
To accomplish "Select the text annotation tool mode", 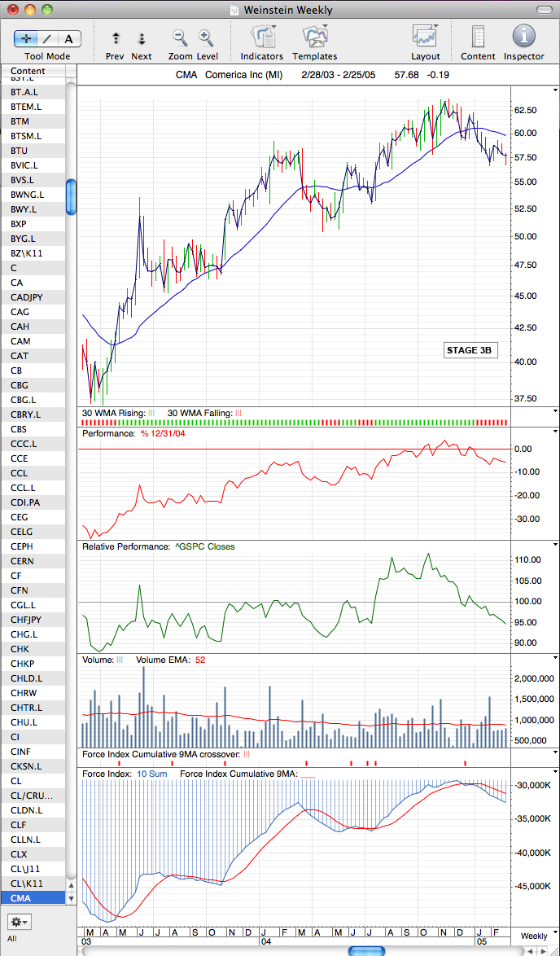I will click(x=69, y=38).
